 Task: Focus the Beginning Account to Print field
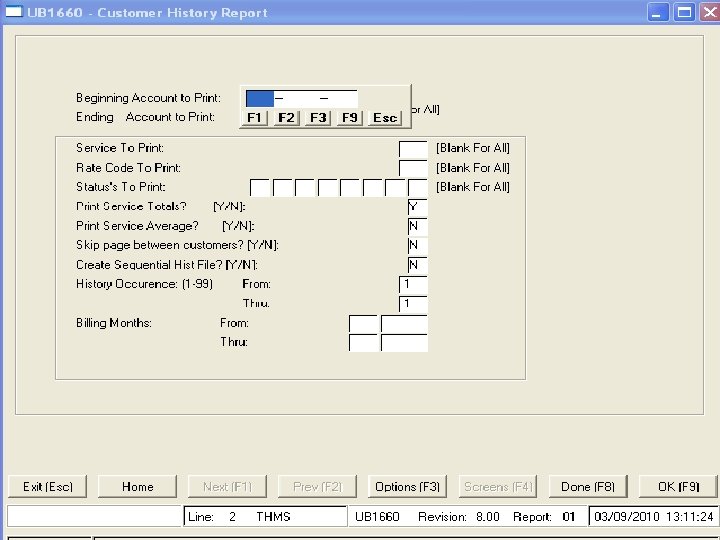(x=301, y=99)
